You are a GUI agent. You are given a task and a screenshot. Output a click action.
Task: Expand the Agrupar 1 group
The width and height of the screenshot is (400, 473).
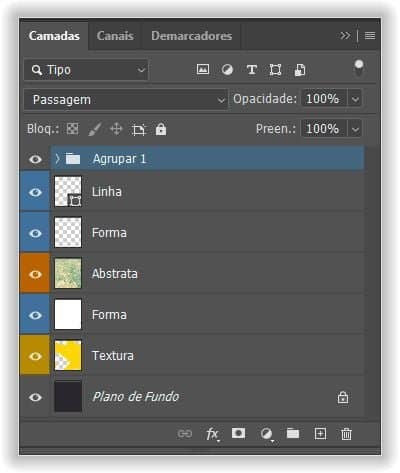(x=57, y=159)
